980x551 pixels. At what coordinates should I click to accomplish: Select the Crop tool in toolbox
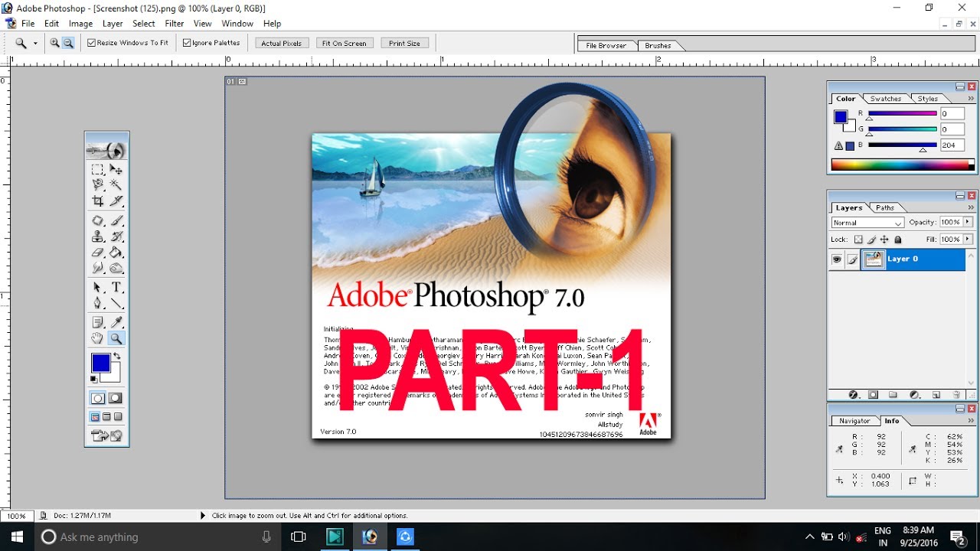click(98, 201)
